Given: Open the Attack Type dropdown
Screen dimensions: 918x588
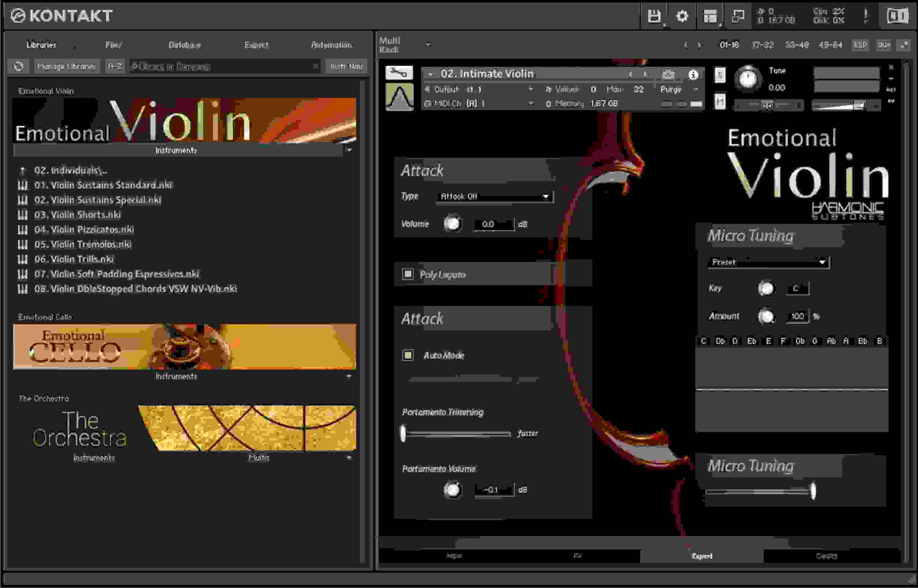Looking at the screenshot, I should point(494,196).
